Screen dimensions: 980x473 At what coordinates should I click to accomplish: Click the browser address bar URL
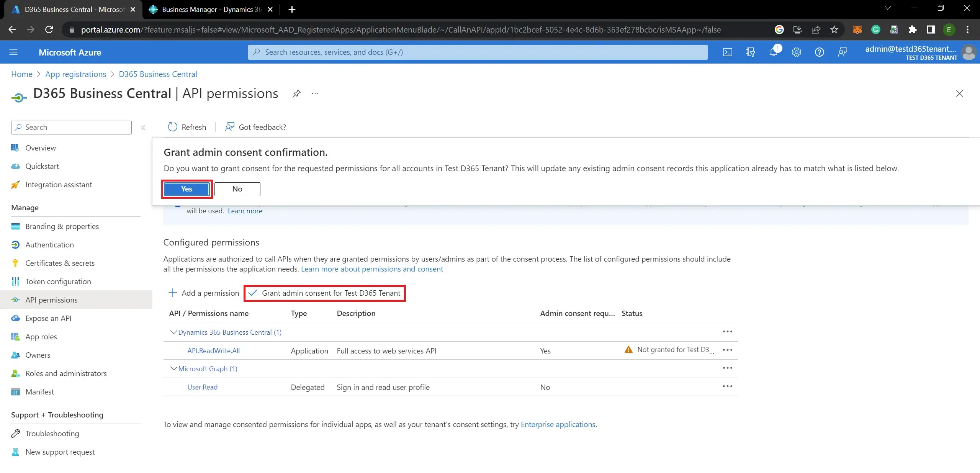(x=401, y=29)
